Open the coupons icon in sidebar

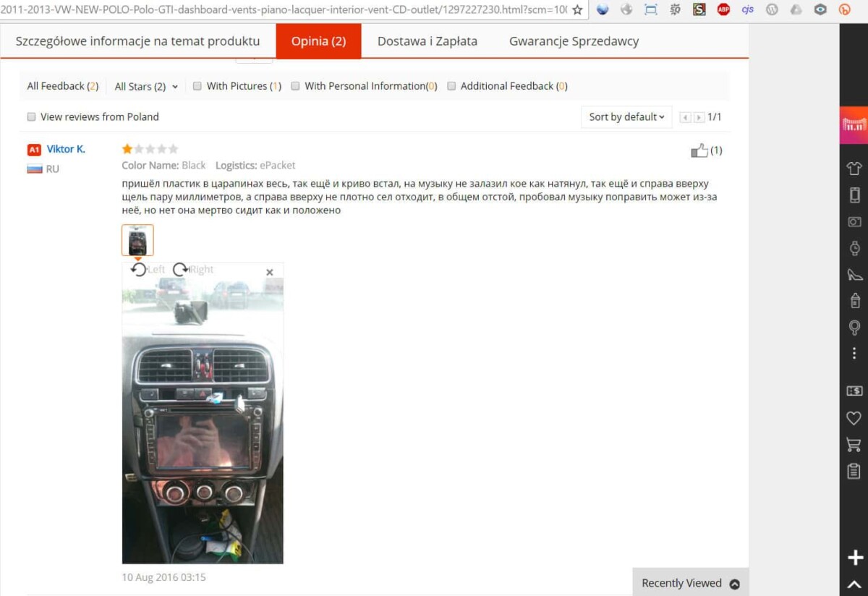coord(854,391)
